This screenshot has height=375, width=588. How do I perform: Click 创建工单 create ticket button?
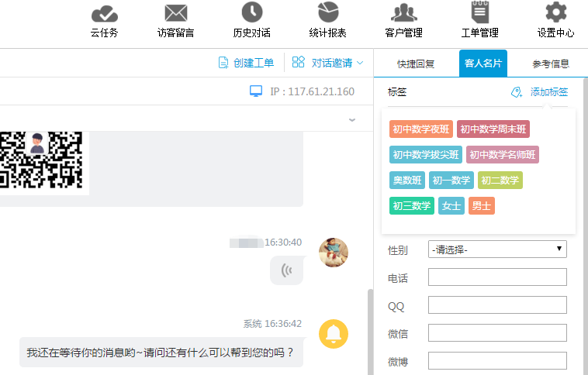(246, 63)
